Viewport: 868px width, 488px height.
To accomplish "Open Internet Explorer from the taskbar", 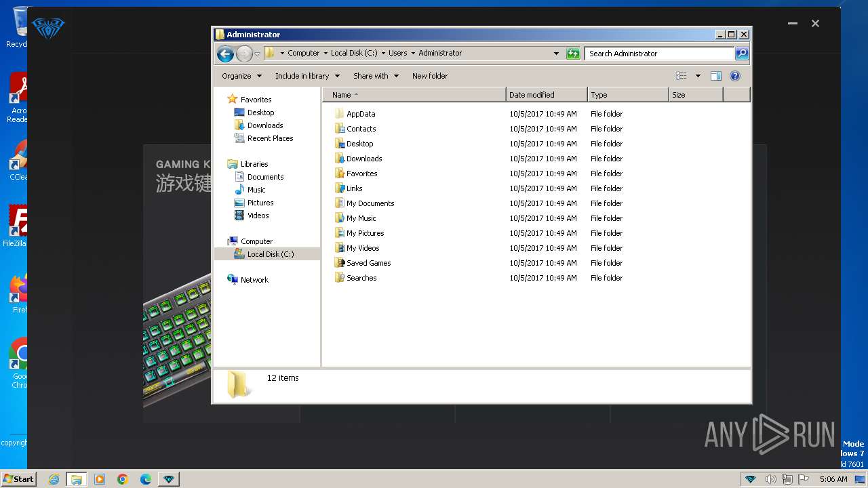I will point(54,479).
